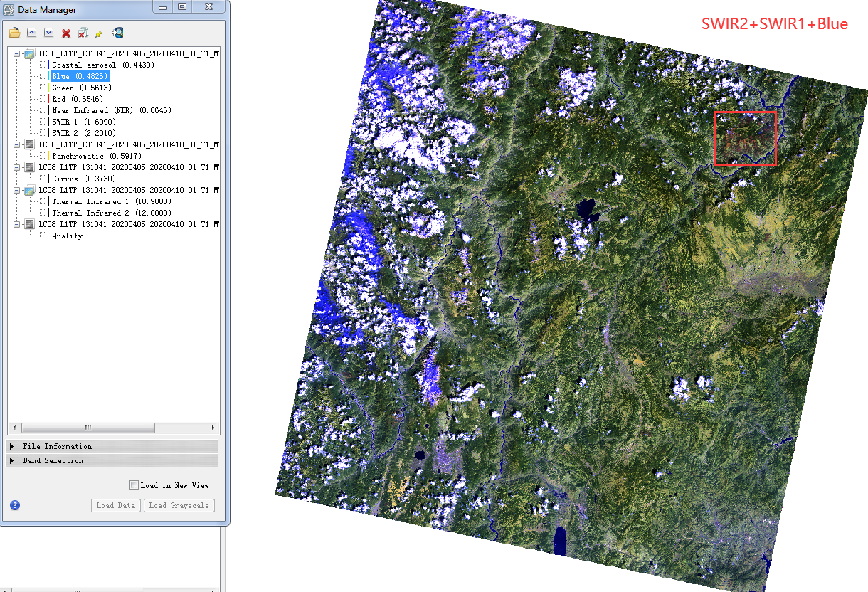
Task: Select the LC08 file name above Thermal Infrared 1
Action: [128, 190]
